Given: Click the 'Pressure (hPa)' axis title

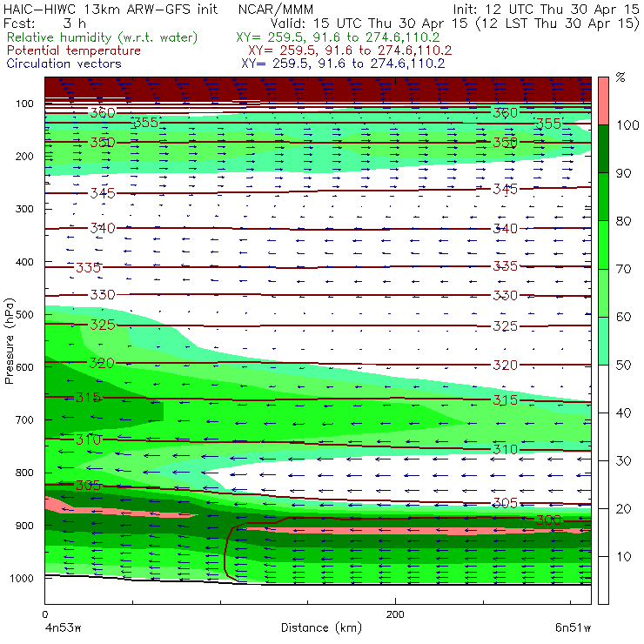Looking at the screenshot, I should (x=9, y=342).
